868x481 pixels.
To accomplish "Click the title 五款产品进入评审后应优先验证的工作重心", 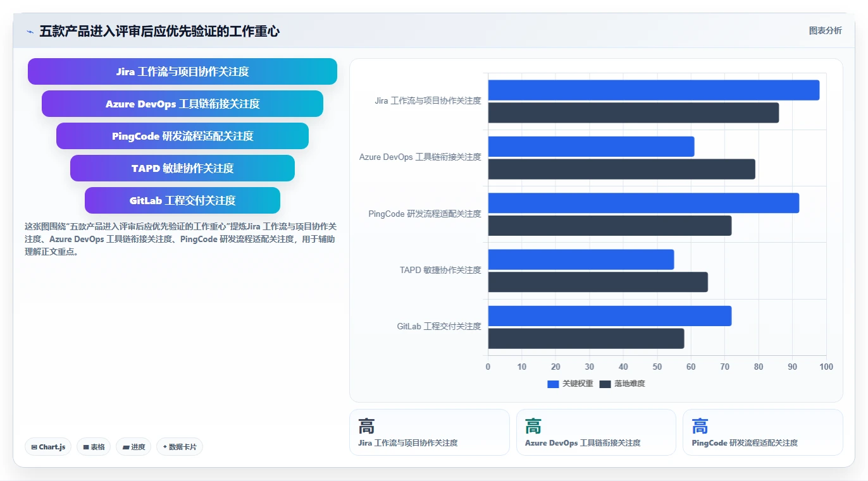I will coord(159,31).
